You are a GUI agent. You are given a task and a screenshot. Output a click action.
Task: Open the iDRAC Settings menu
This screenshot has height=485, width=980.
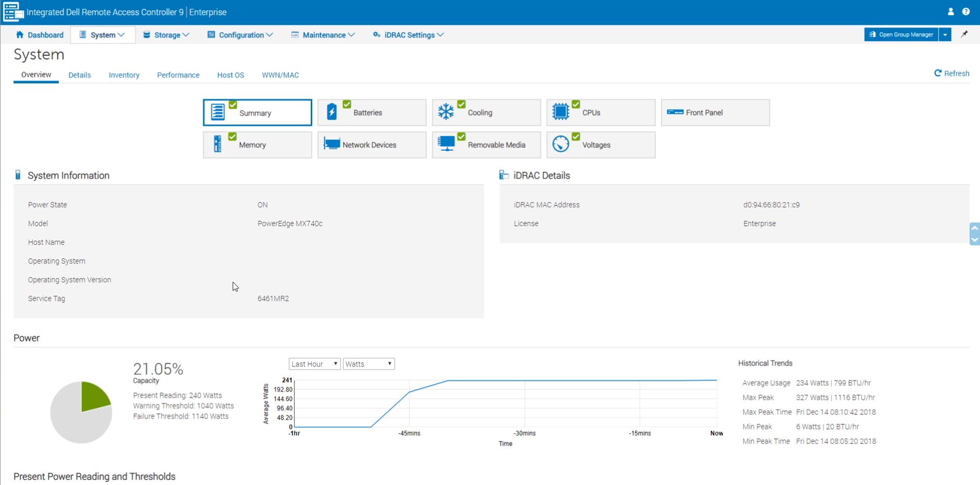[408, 35]
